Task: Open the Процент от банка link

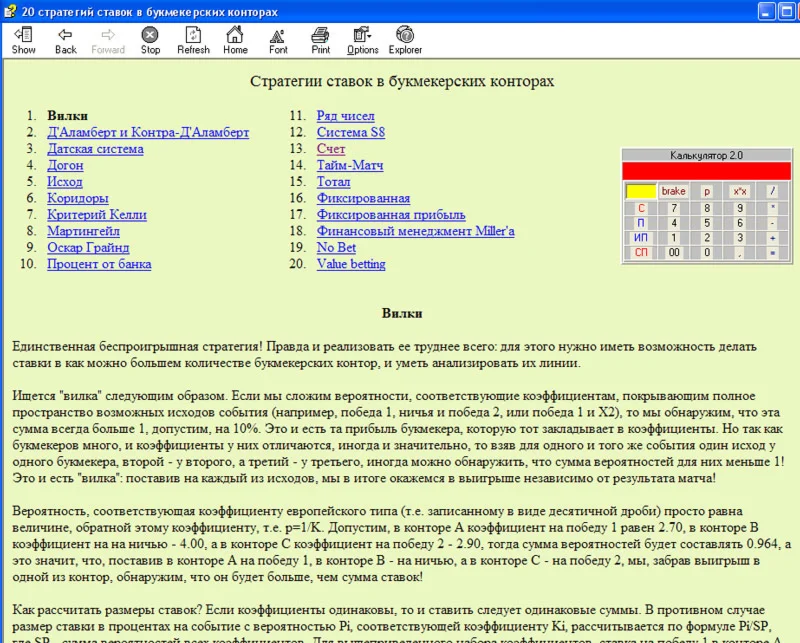Action: pyautogui.click(x=99, y=264)
